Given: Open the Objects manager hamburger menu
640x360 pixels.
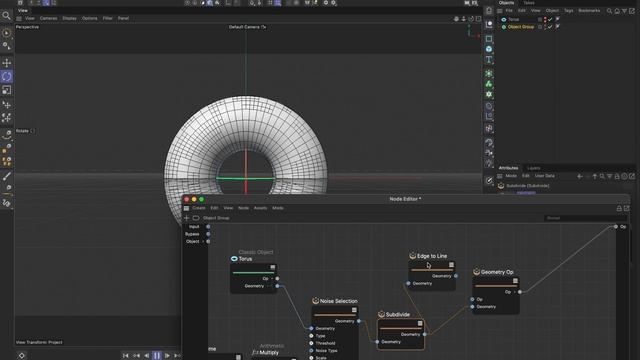Looking at the screenshot, I should tap(500, 11).
